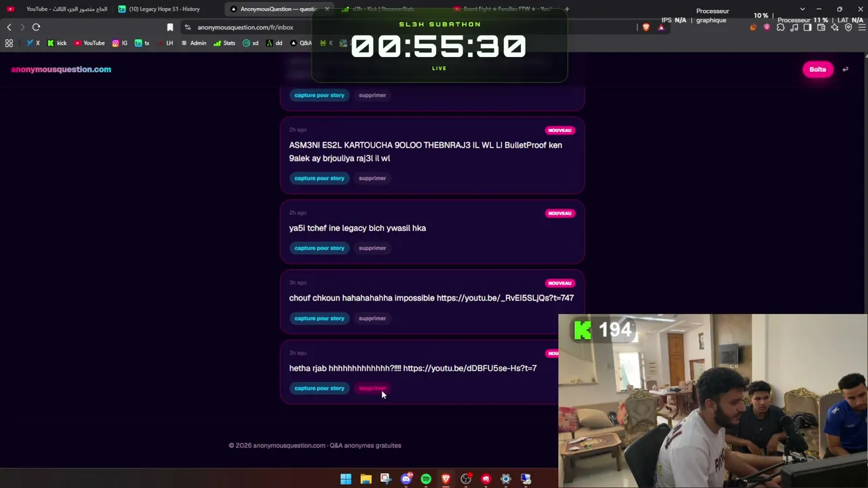The image size is (868, 488).
Task: Reload the page with the refresh icon
Action: point(36,27)
